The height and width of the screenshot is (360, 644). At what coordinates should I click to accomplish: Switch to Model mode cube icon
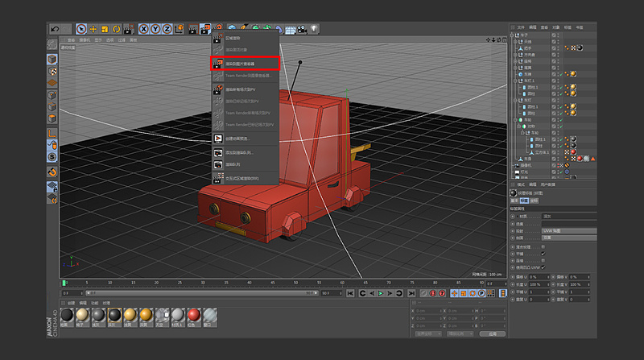point(52,59)
